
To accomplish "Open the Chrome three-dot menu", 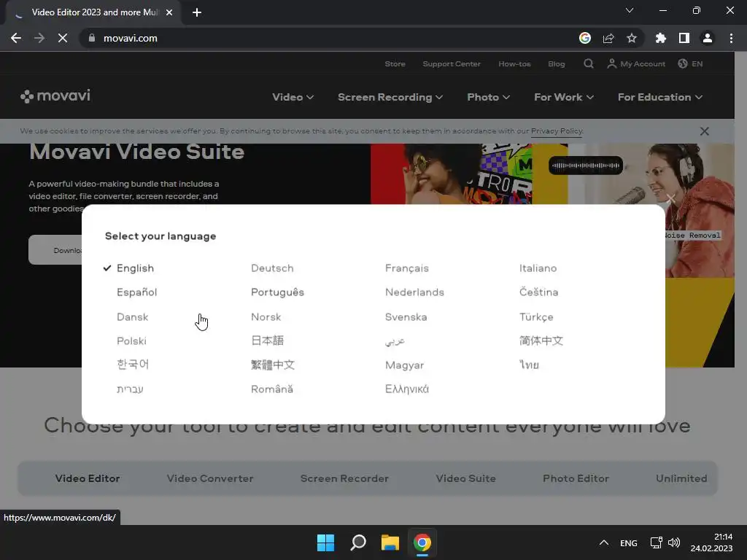I will (731, 38).
